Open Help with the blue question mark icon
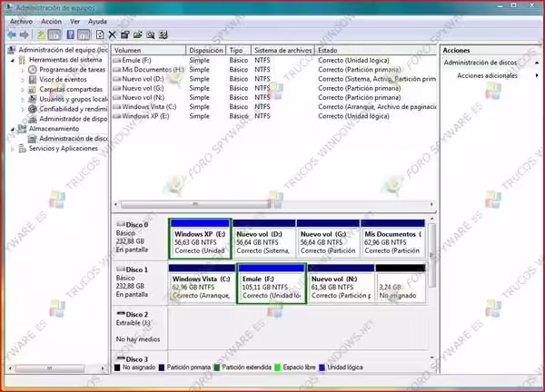Image resolution: width=545 pixels, height=392 pixels. click(x=70, y=34)
